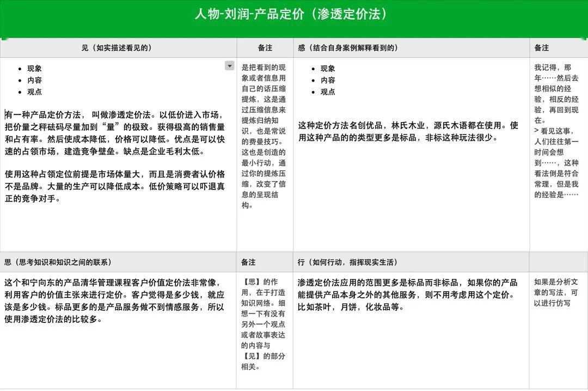Open the dropdown arrow in the 见 cell
Viewport: 588px width, 391px height.
(230, 66)
